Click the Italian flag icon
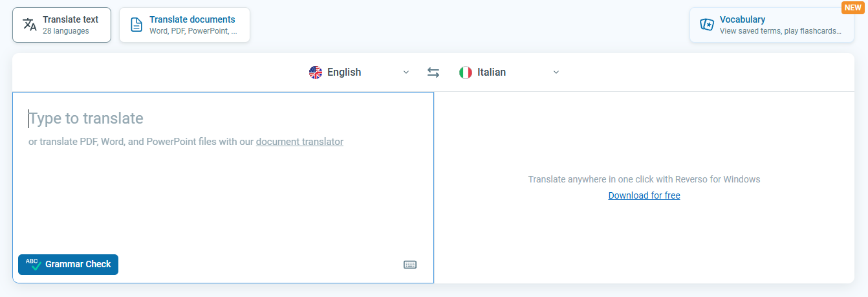 point(466,72)
